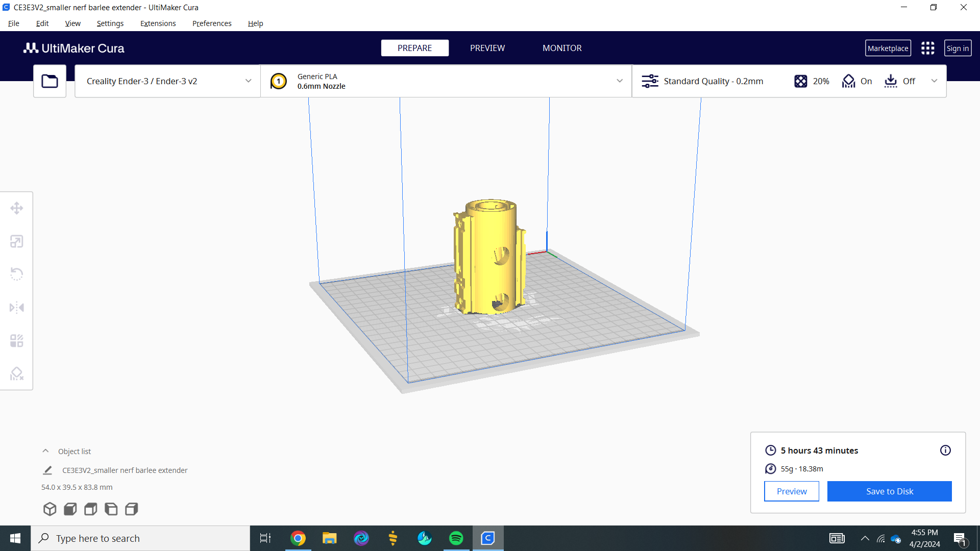Show hidden system tray icons
The height and width of the screenshot is (551, 980).
865,538
